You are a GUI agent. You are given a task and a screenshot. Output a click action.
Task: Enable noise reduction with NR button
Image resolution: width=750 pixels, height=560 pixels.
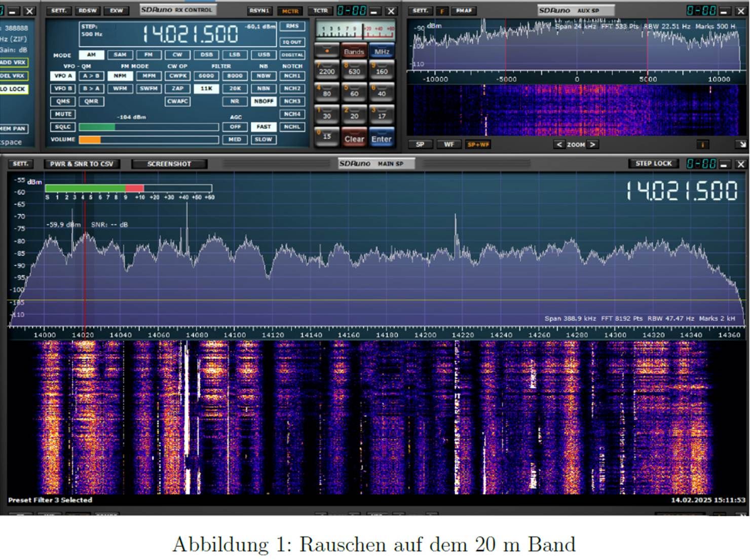pyautogui.click(x=235, y=101)
